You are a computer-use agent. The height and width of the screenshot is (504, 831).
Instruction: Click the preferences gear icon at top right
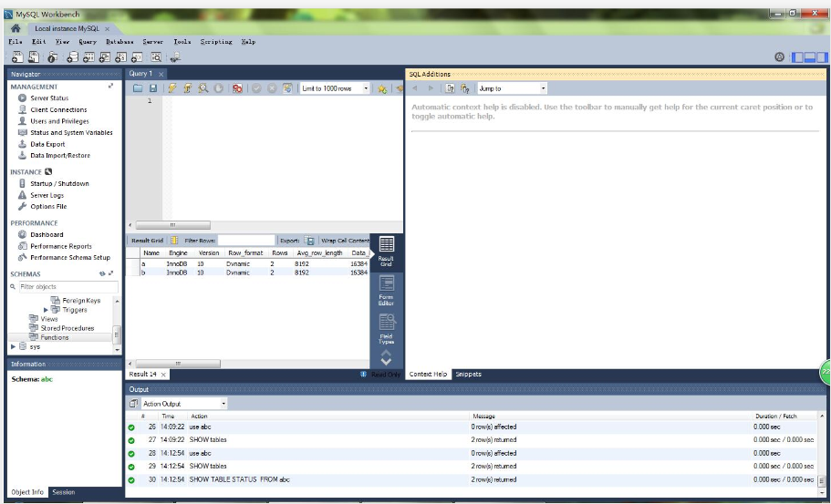779,57
